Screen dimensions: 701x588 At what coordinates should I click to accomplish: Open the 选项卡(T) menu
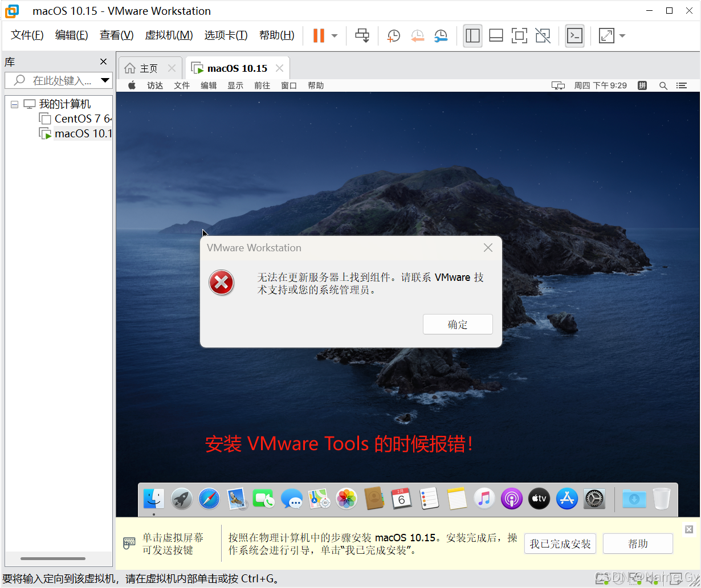tap(226, 35)
